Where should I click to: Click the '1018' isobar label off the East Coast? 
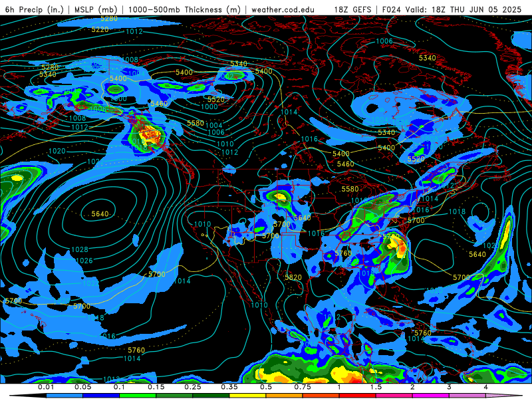tap(457, 211)
